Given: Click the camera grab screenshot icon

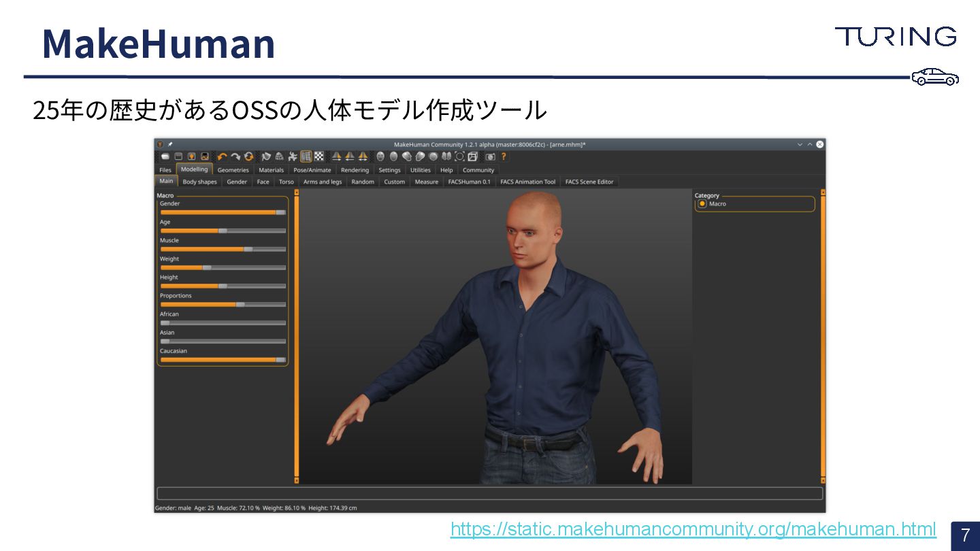Looking at the screenshot, I should click(489, 156).
